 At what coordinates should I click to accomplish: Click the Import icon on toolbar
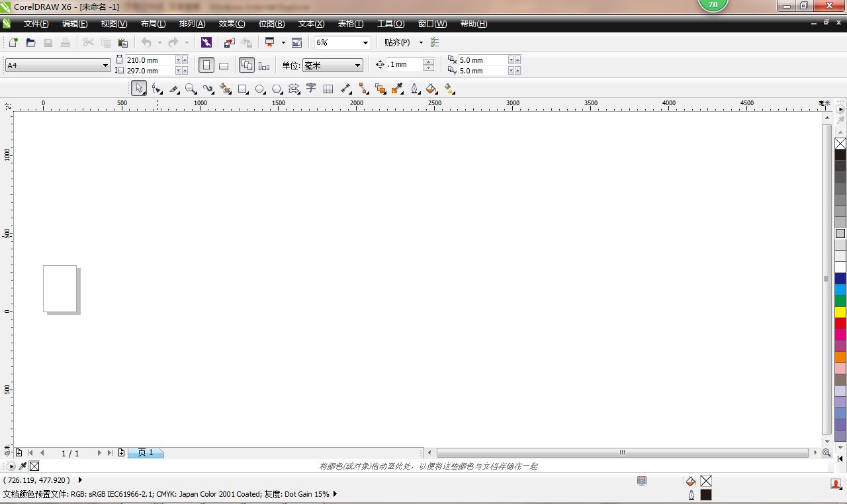pyautogui.click(x=229, y=42)
